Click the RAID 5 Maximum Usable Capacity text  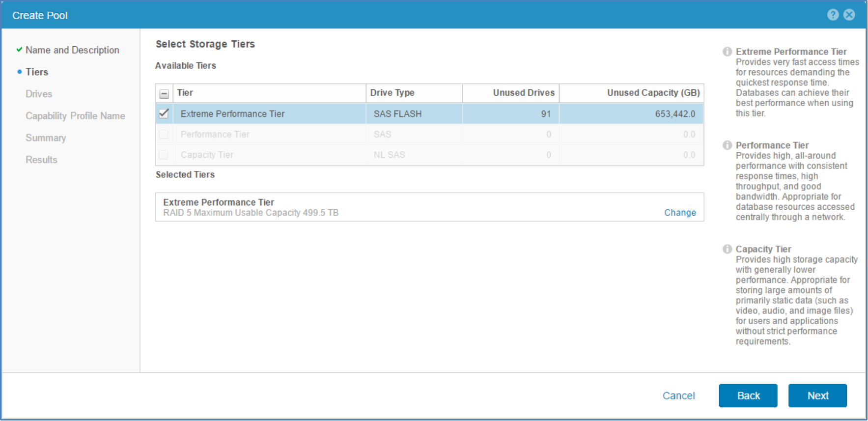click(251, 213)
